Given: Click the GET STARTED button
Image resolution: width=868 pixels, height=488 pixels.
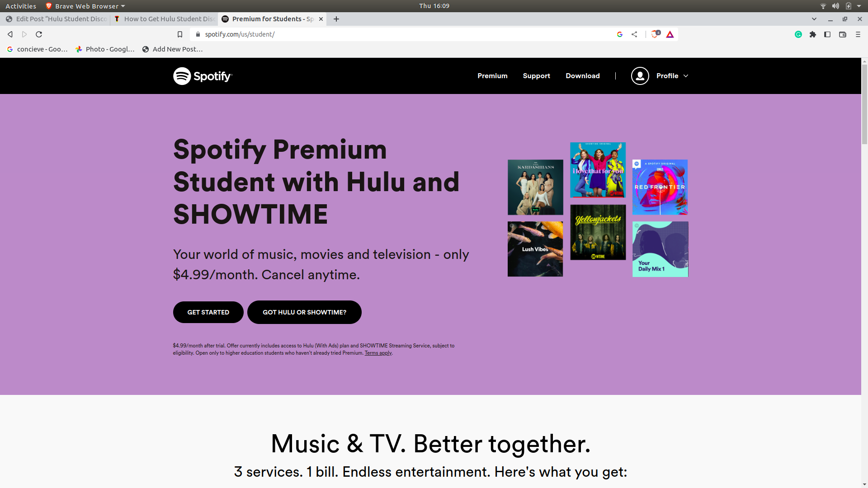Looking at the screenshot, I should (x=208, y=312).
